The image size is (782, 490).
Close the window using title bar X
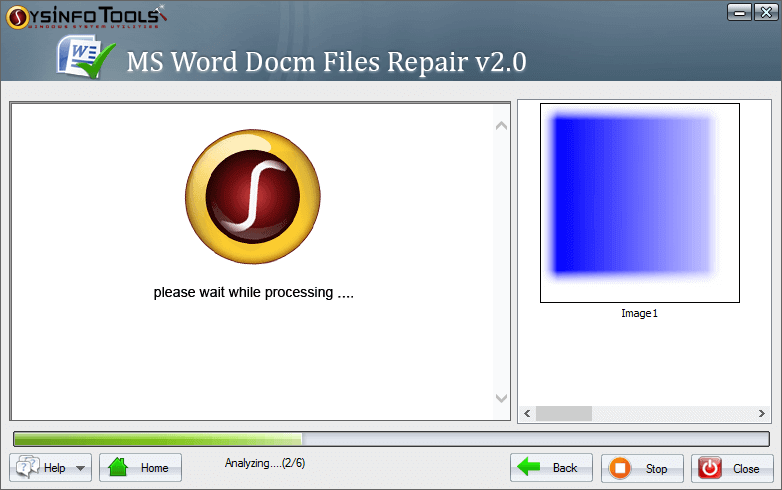(x=766, y=12)
